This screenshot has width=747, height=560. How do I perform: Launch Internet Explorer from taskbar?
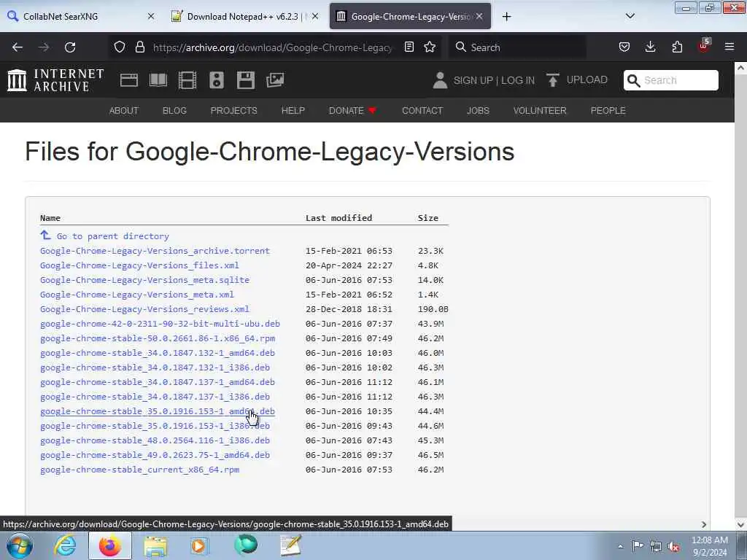(65, 545)
